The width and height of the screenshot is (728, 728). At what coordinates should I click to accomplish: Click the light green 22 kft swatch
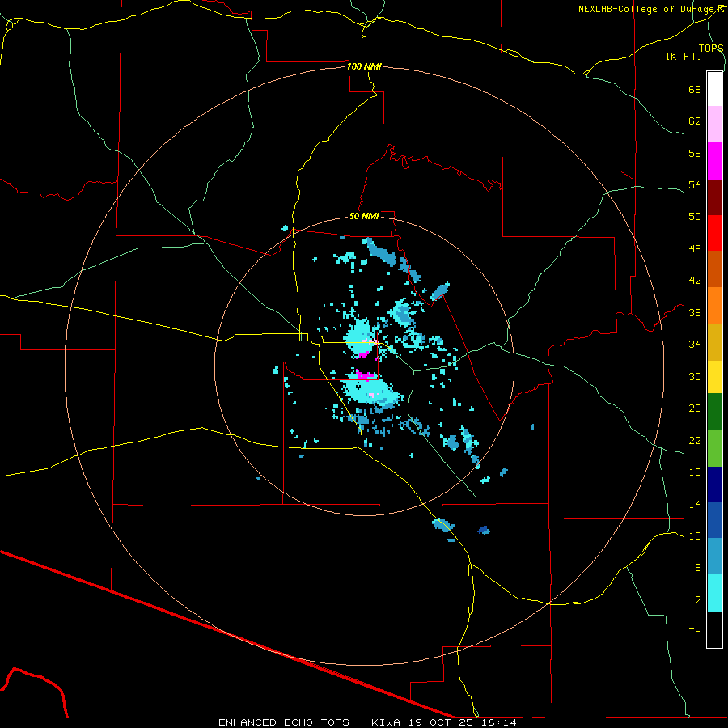(x=714, y=448)
